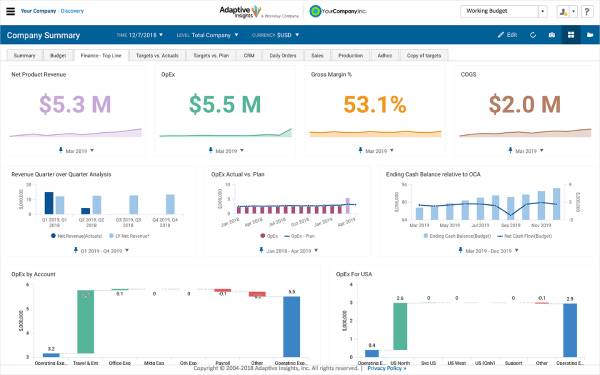Open the Q1 2019 - Q4 2019 period selector
This screenshot has width=600, height=375.
point(101,251)
